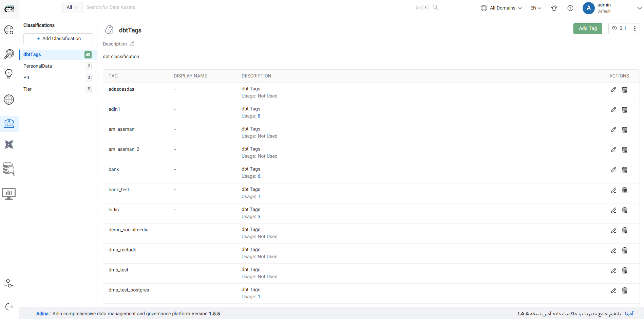Delete the dmp_test_postgres tag
This screenshot has width=644, height=319.
624,290
